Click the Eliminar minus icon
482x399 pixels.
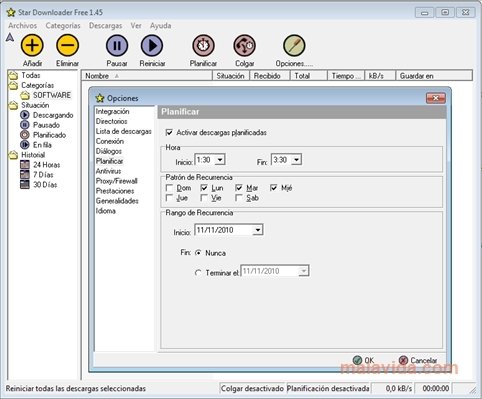coord(67,45)
